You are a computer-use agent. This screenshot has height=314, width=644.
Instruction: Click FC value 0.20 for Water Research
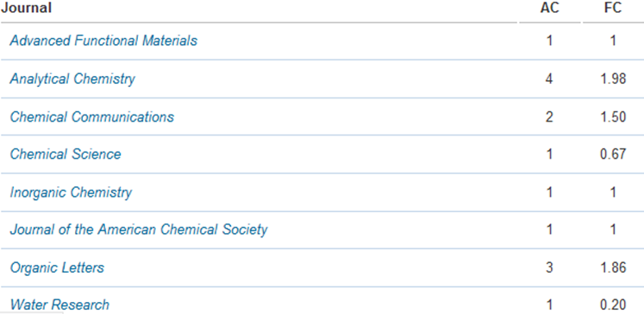pyautogui.click(x=613, y=305)
